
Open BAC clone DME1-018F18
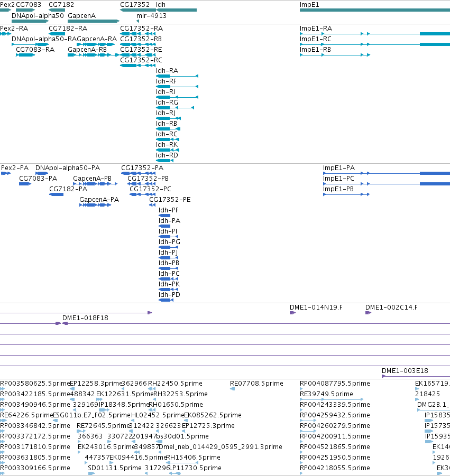tap(85, 318)
